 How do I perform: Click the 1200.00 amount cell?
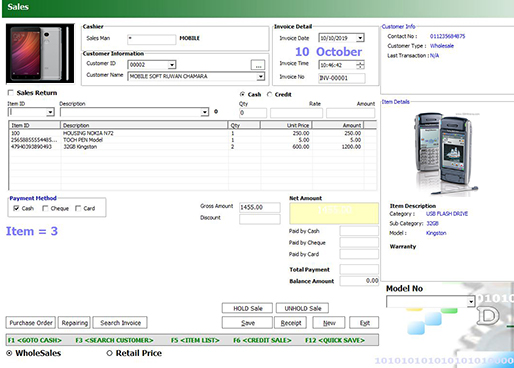pyautogui.click(x=351, y=147)
